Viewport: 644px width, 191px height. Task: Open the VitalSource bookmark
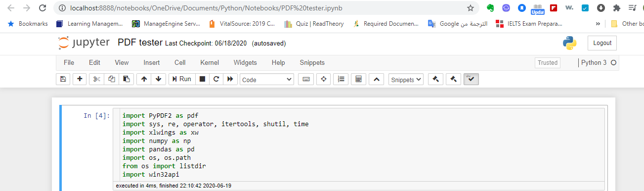click(242, 23)
